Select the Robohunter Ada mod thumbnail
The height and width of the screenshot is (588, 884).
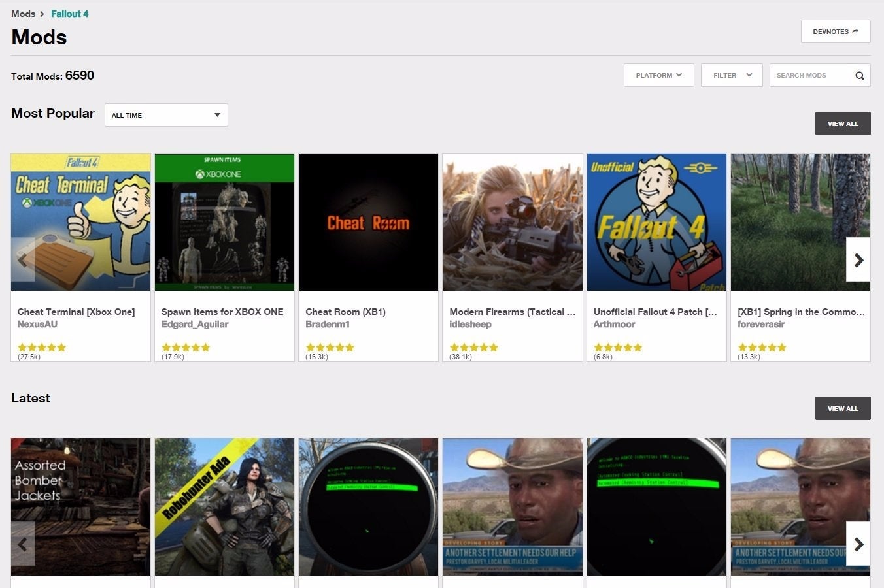click(224, 506)
